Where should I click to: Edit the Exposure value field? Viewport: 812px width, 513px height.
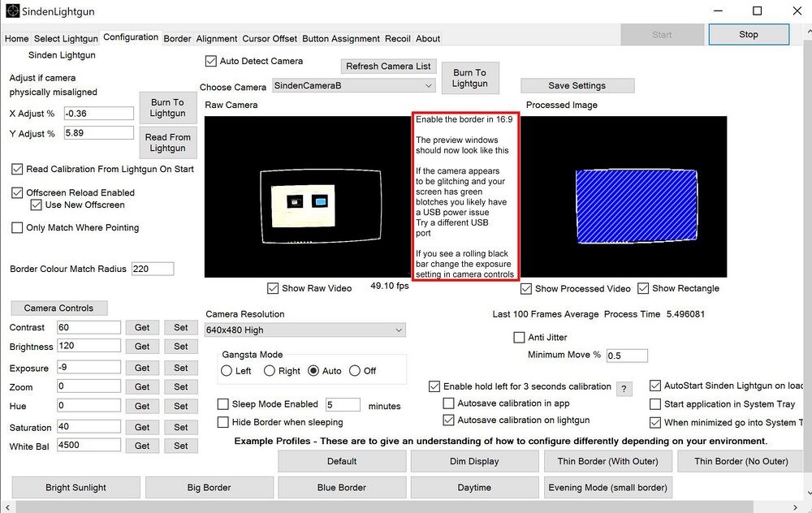coord(89,367)
